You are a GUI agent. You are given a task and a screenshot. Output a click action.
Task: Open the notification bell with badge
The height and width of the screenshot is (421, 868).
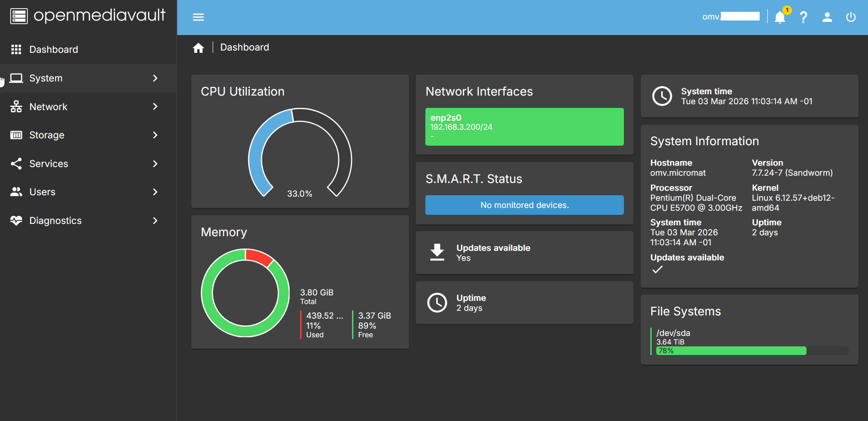pos(780,17)
